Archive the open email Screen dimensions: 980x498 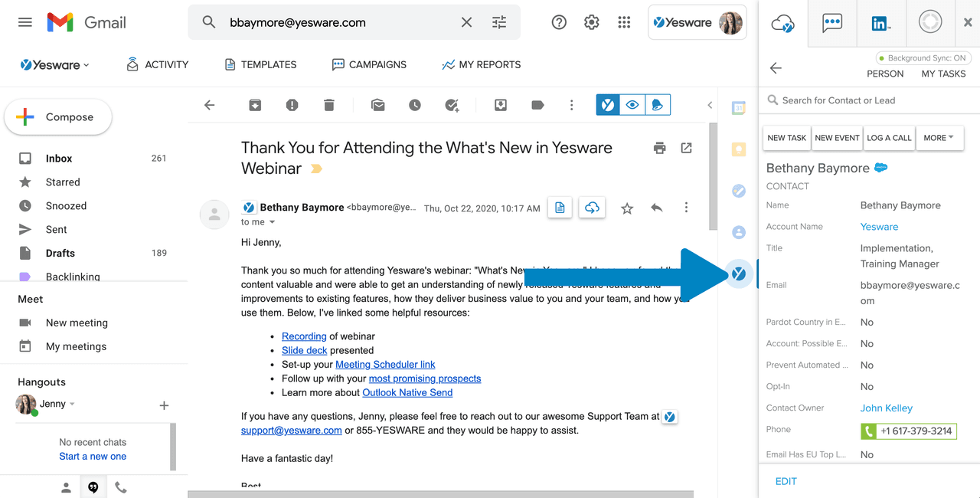coord(255,105)
